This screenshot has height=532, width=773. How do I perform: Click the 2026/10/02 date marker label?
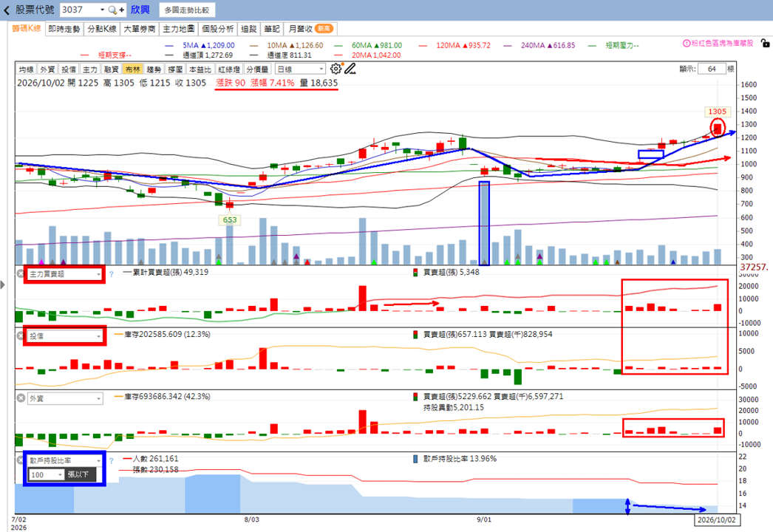[x=717, y=519]
